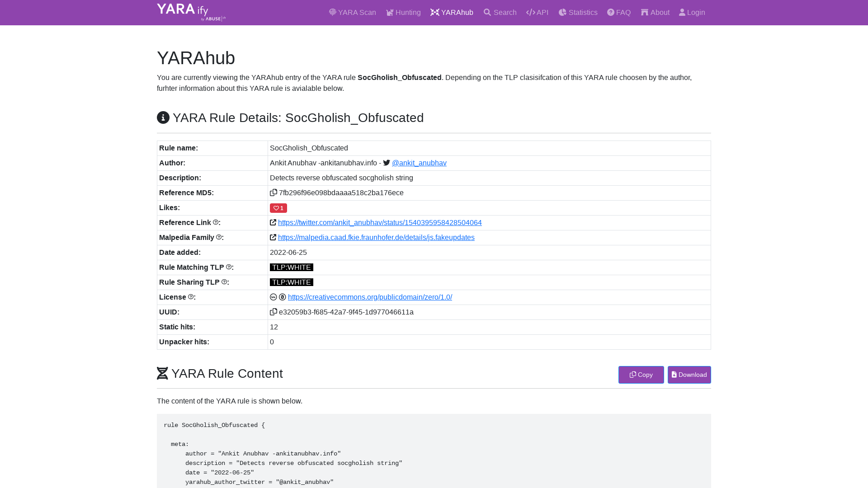This screenshot has height=488, width=868.
Task: Click the info icon beside YARA Rule Details
Action: pyautogui.click(x=163, y=118)
